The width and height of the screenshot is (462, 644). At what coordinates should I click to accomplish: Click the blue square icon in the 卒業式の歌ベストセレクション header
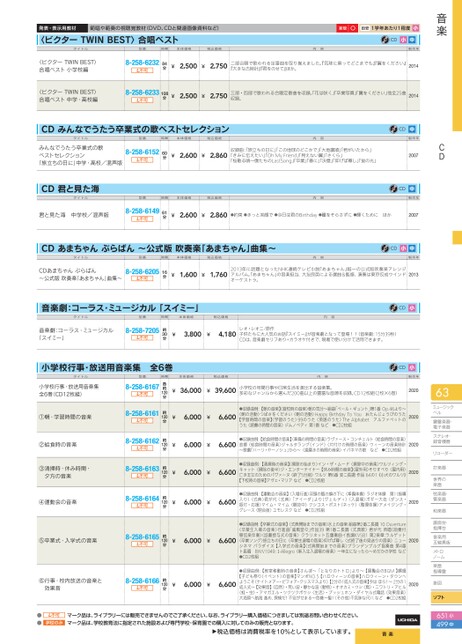click(412, 129)
